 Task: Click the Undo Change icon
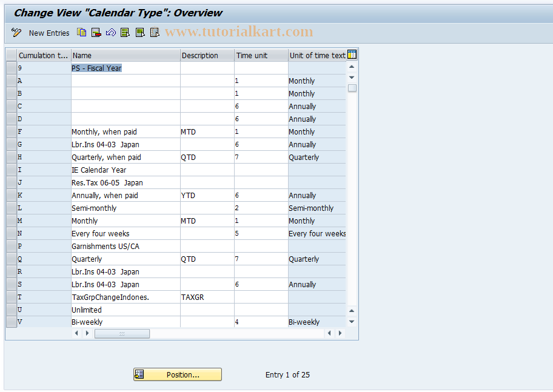[x=111, y=33]
